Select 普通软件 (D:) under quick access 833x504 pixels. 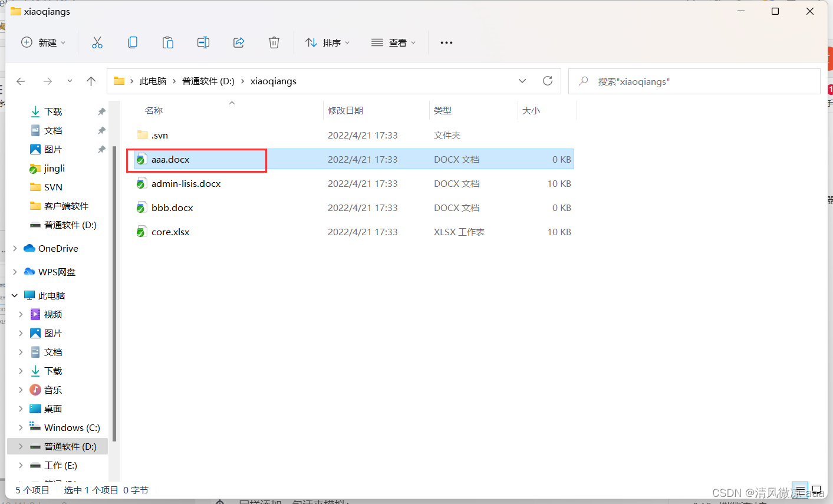[x=70, y=225]
